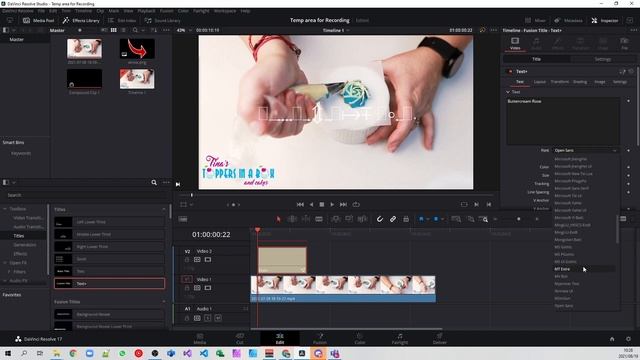
Task: Open the Media Pool panel button
Action: [x=38, y=20]
